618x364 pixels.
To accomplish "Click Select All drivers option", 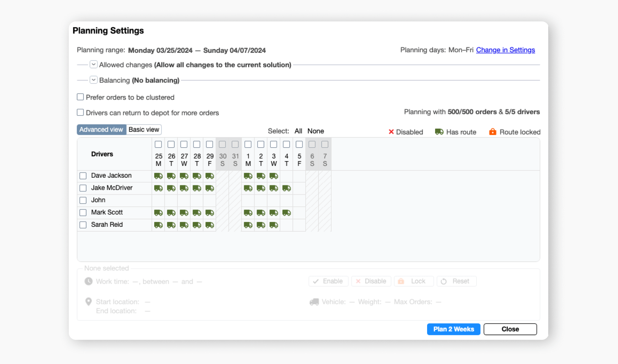I will click(298, 131).
